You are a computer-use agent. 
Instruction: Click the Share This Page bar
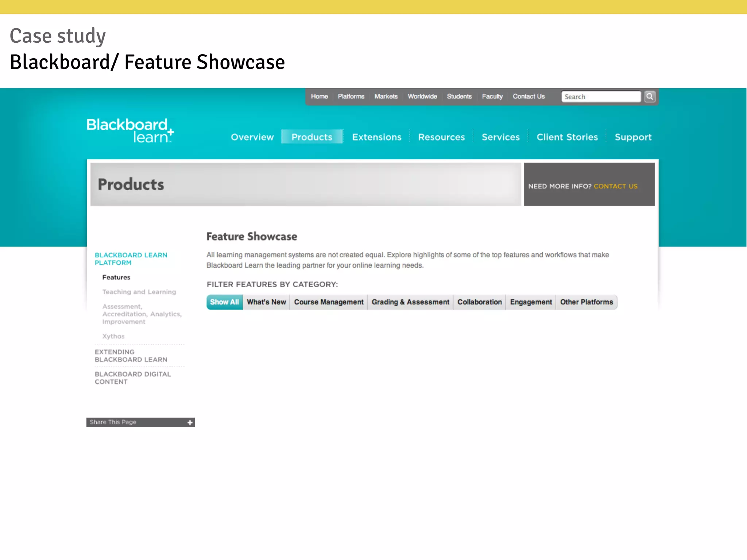coord(140,422)
